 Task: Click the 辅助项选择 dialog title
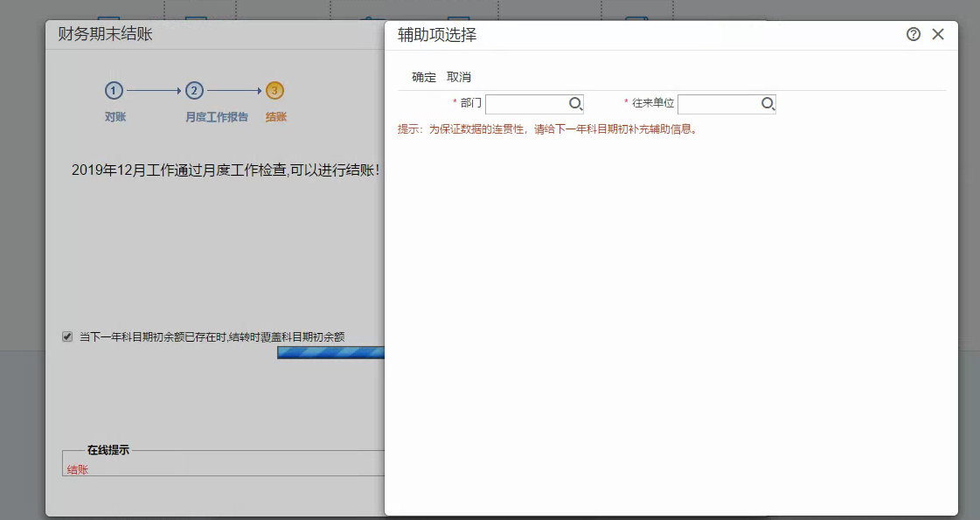point(437,35)
